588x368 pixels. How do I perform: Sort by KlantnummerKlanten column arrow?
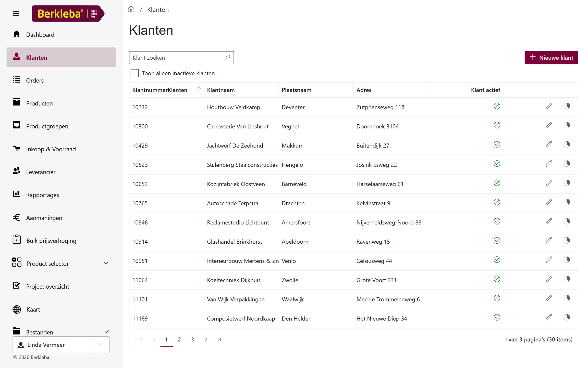click(x=199, y=90)
